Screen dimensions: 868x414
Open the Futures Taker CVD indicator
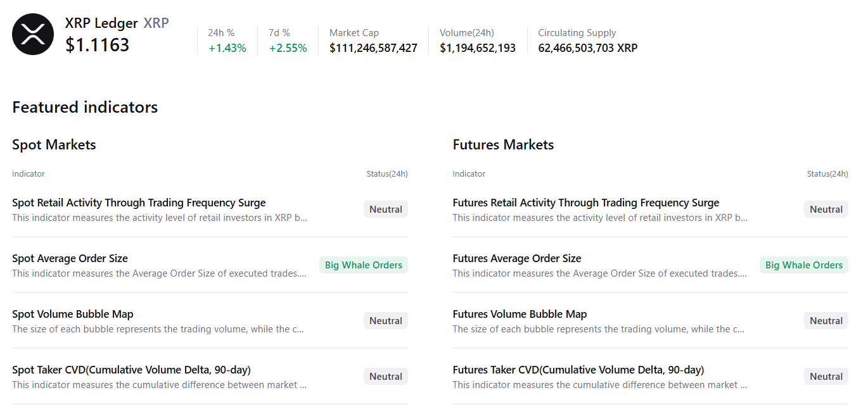578,370
